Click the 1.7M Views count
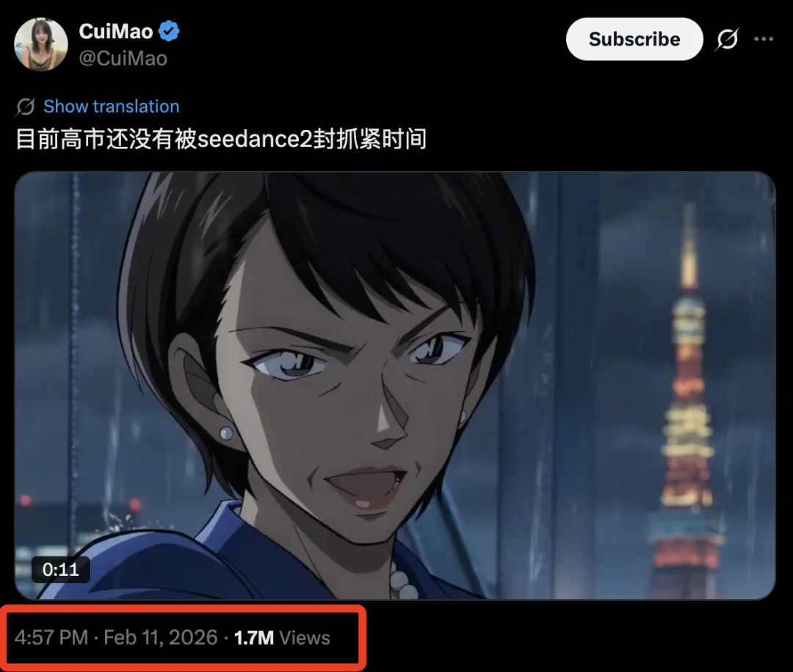 [x=282, y=637]
